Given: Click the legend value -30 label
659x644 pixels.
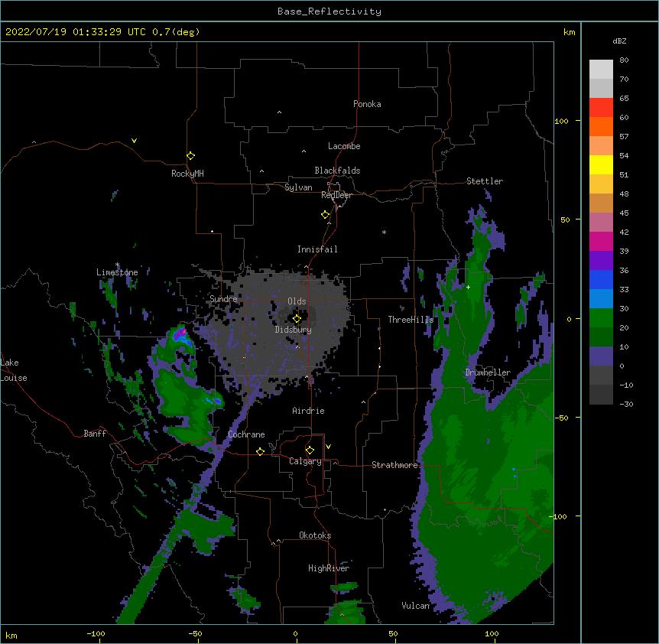Looking at the screenshot, I should [626, 404].
